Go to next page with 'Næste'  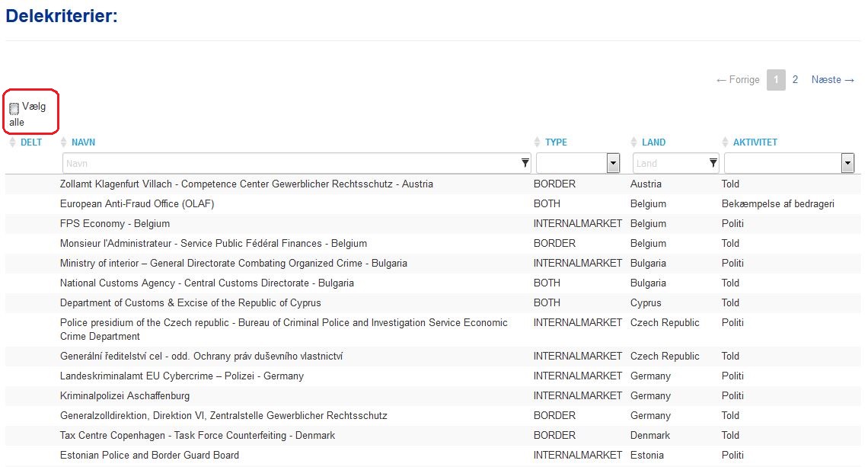[x=832, y=80]
